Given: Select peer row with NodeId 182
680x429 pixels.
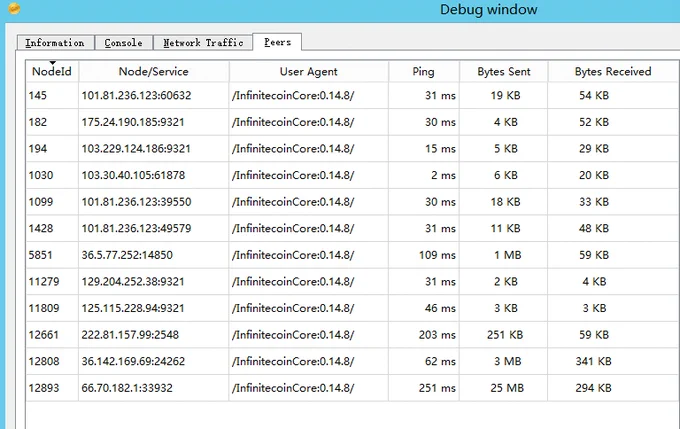Looking at the screenshot, I should (352, 122).
